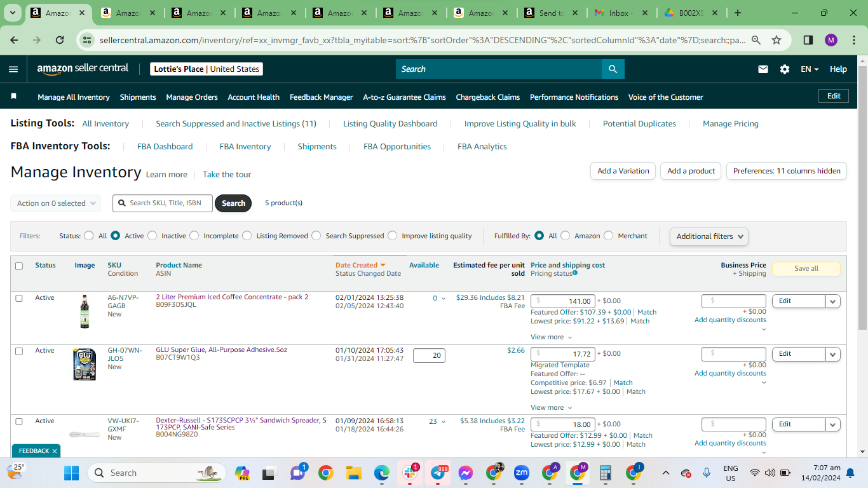Open a new browser tab

coord(738,13)
